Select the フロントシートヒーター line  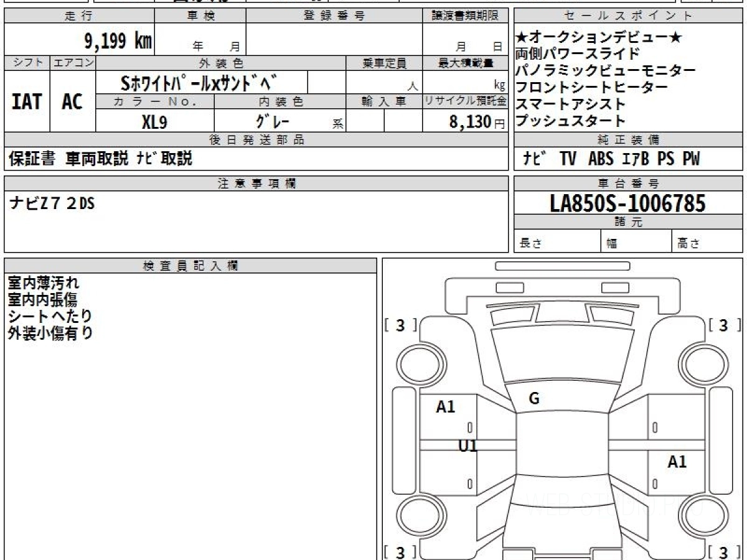(592, 88)
